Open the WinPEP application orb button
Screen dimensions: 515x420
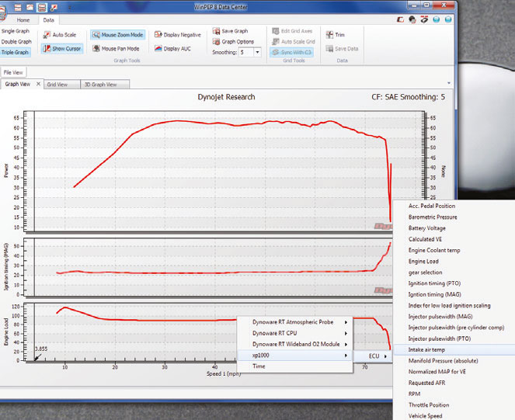[2, 13]
